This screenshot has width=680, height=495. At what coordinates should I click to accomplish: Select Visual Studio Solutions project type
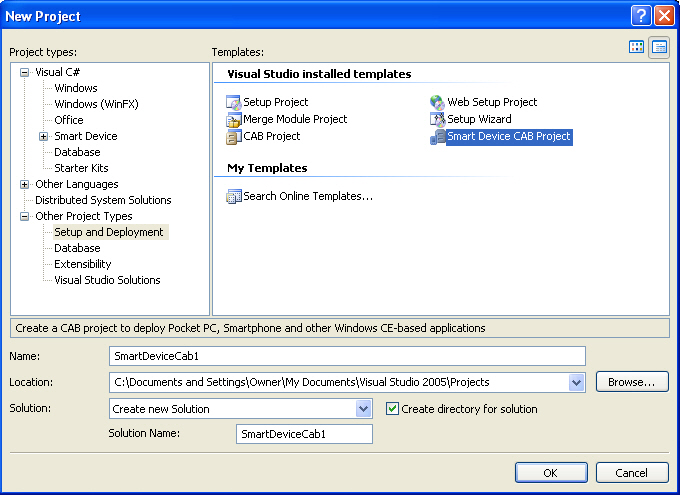pyautogui.click(x=107, y=280)
